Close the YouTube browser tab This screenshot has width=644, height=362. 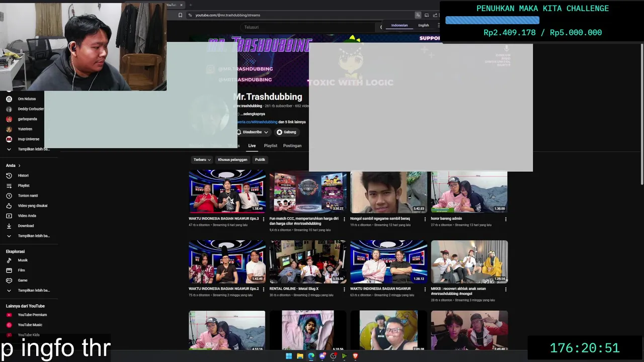coord(182,5)
